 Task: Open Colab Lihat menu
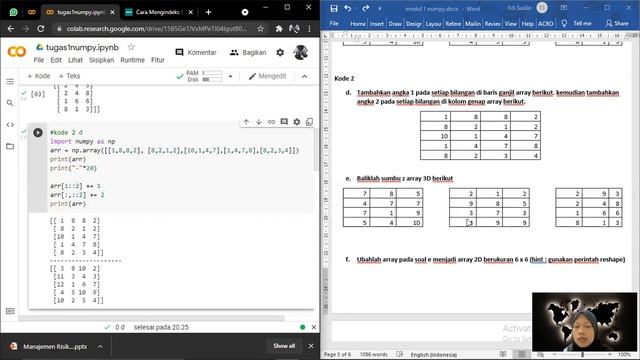pos(75,60)
